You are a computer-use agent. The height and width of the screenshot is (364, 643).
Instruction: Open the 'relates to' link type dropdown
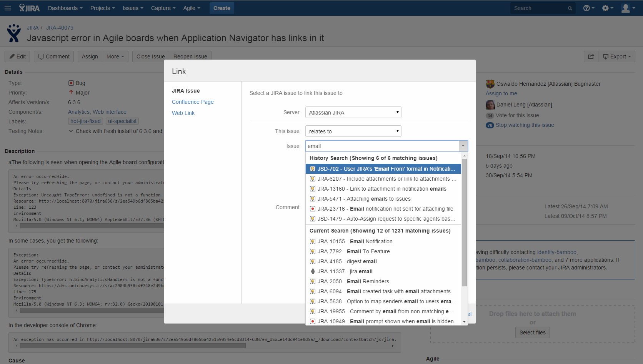(x=353, y=131)
